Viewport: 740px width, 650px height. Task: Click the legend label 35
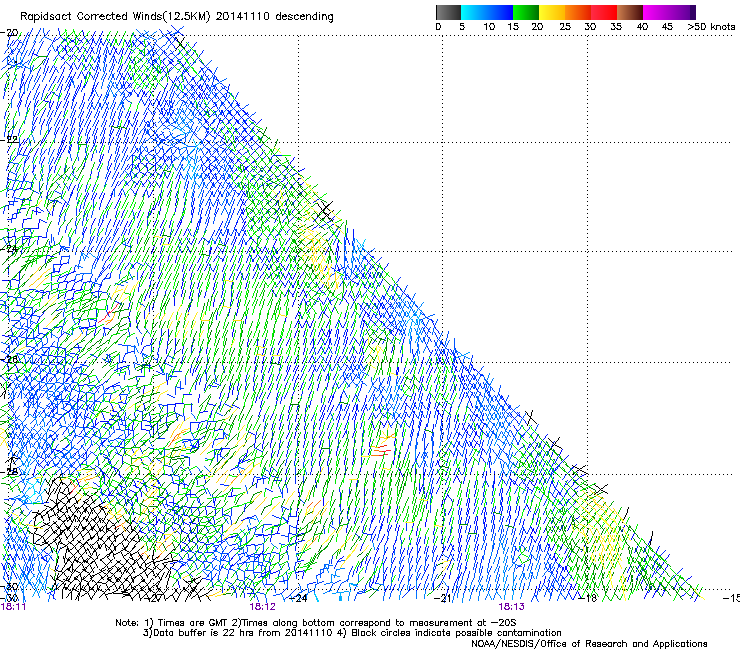[x=616, y=27]
